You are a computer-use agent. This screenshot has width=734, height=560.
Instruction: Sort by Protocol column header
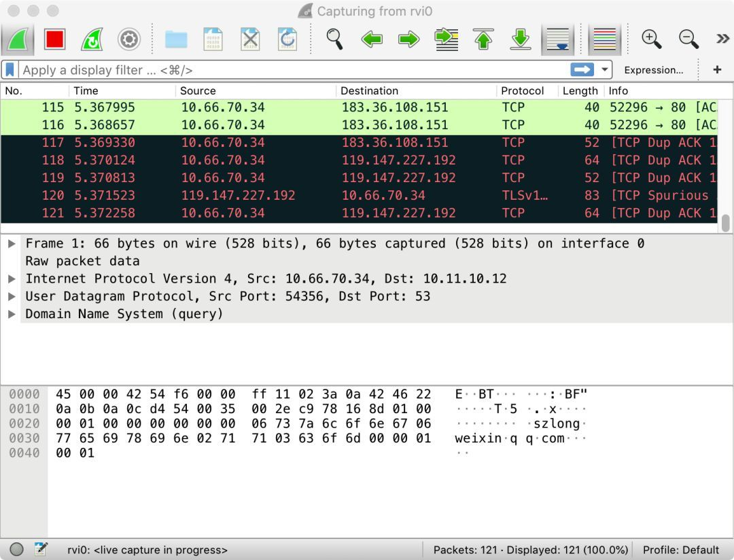pyautogui.click(x=527, y=91)
